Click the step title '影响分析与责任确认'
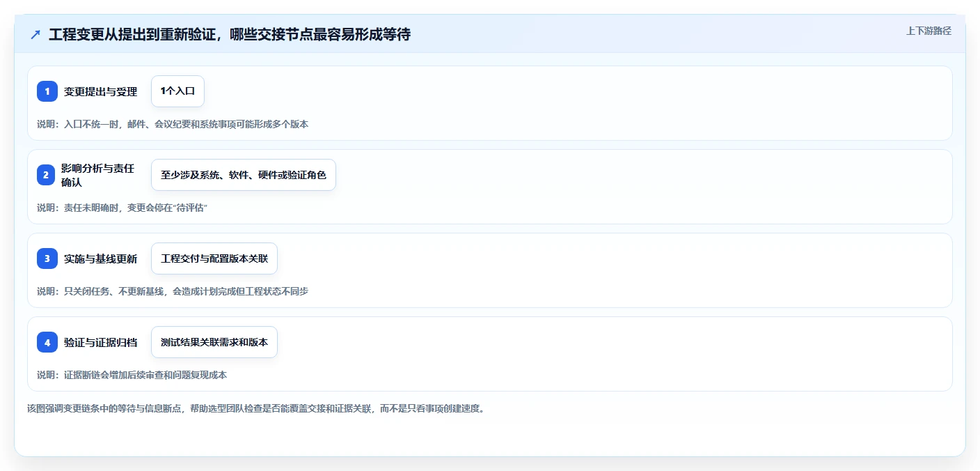The height and width of the screenshot is (471, 980). click(97, 175)
